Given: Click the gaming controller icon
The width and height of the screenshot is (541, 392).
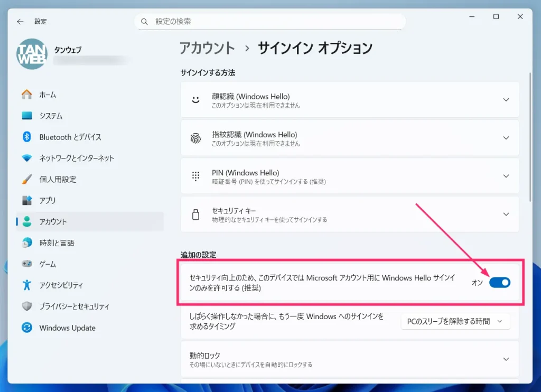Looking at the screenshot, I should pyautogui.click(x=26, y=264).
